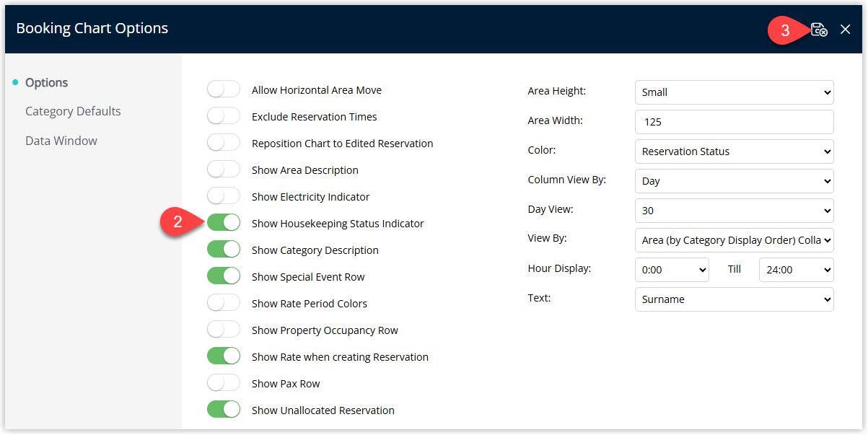
Task: Enable the Show Pax Row switch
Action: pyautogui.click(x=224, y=383)
